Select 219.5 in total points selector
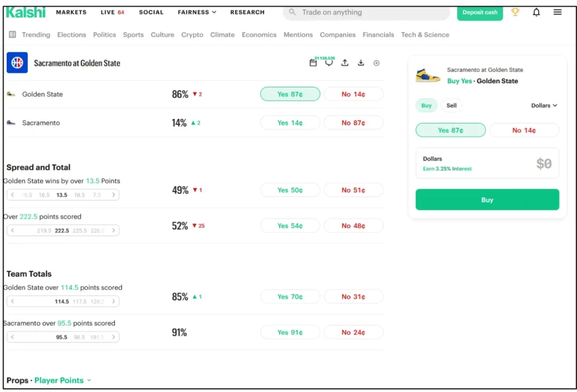This screenshot has height=392, width=577. pos(44,231)
